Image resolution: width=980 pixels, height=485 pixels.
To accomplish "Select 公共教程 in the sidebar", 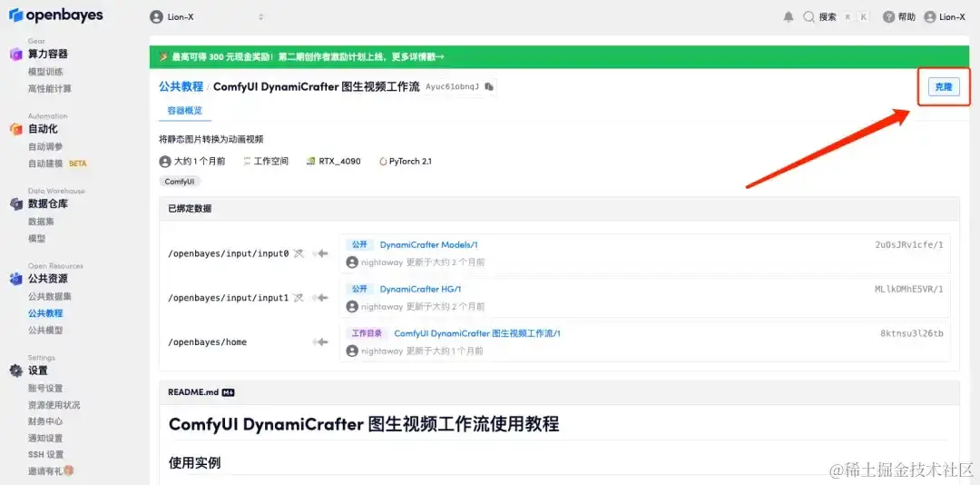I will [x=45, y=313].
